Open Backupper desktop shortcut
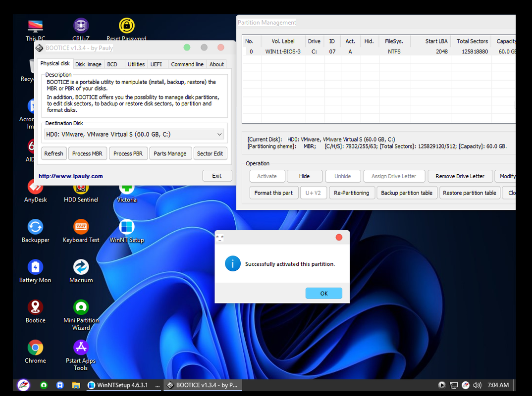 click(35, 231)
